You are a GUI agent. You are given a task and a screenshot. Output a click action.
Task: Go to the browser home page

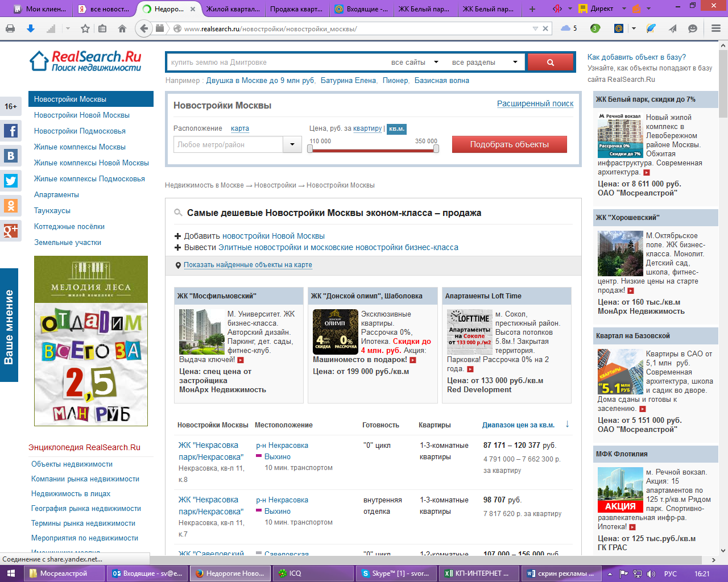tap(122, 28)
